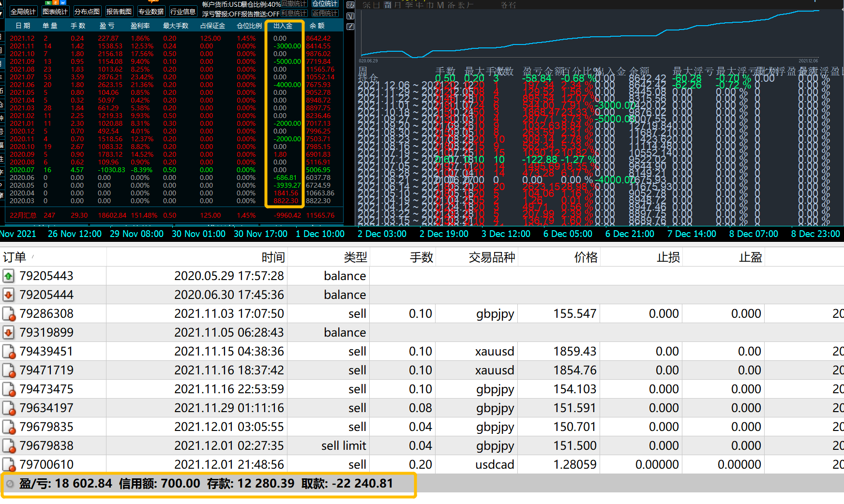Viewport: 844px width, 504px height.
Task: Open the 报告截图 report screenshot option
Action: (x=119, y=12)
